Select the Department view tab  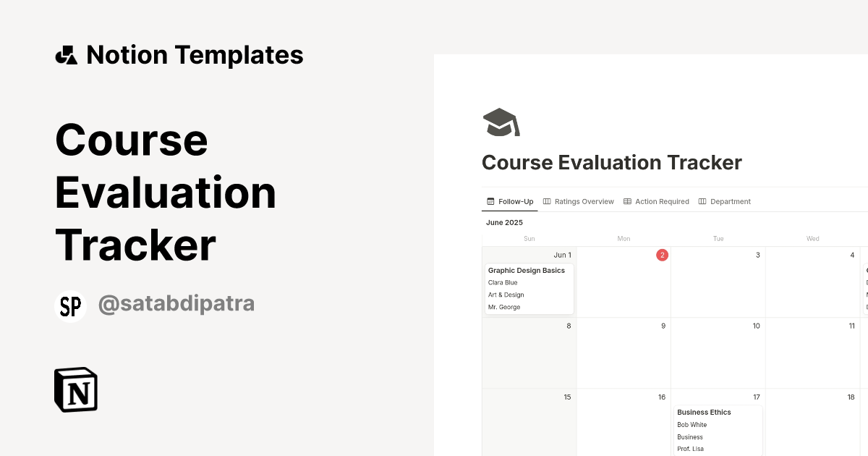click(730, 201)
